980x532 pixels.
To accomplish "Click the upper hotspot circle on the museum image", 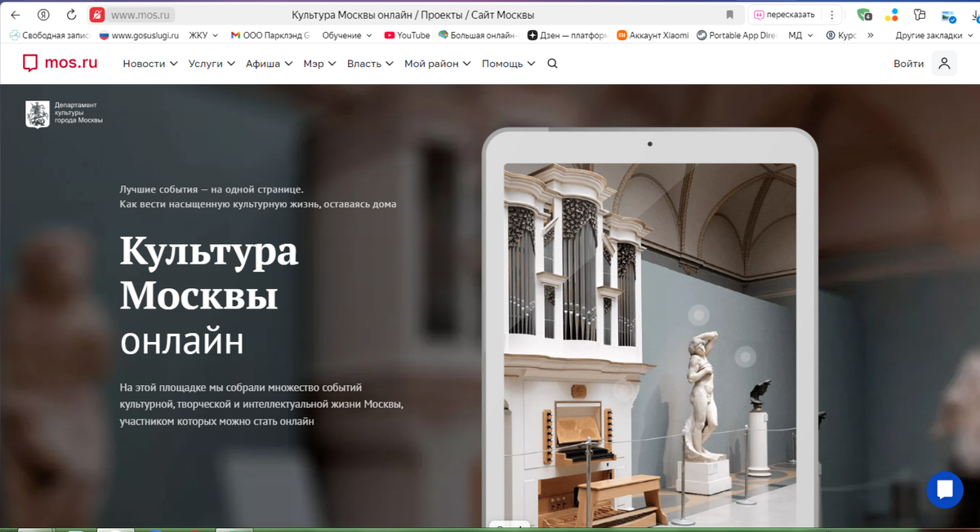I will [x=698, y=315].
